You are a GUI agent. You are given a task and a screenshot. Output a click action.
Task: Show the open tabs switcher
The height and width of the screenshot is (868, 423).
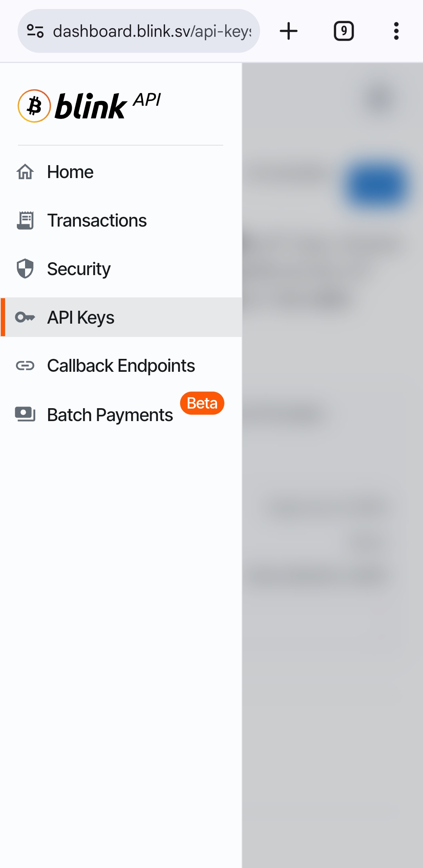pyautogui.click(x=344, y=31)
